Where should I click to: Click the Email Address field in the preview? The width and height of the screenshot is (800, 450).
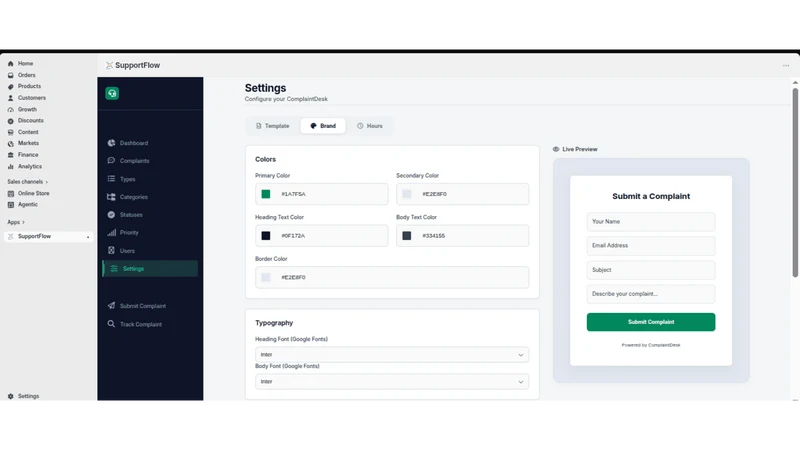pos(651,246)
